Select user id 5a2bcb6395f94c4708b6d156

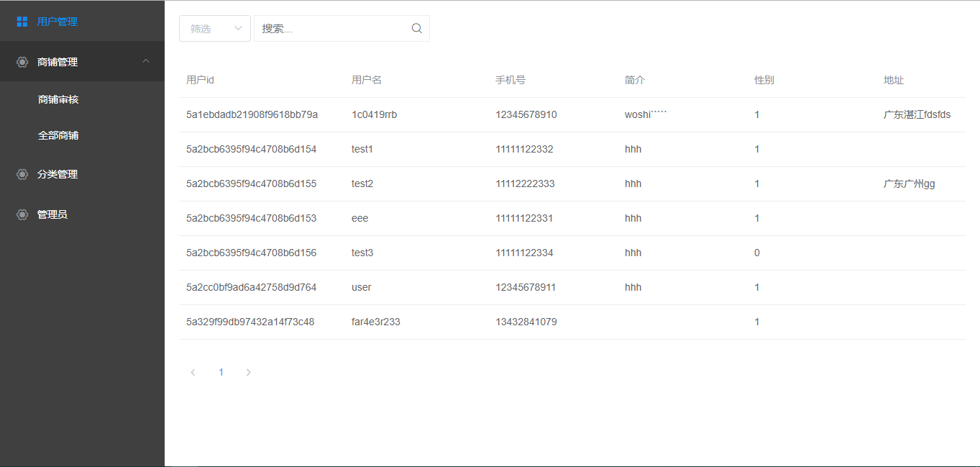tap(252, 253)
